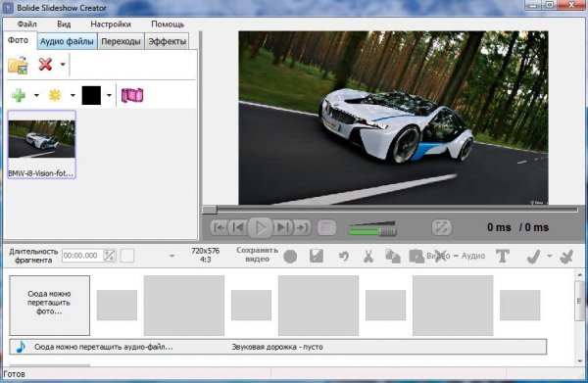Click the delete X icon in toolbar
Screen dimensions: 588x383
coord(442,256)
